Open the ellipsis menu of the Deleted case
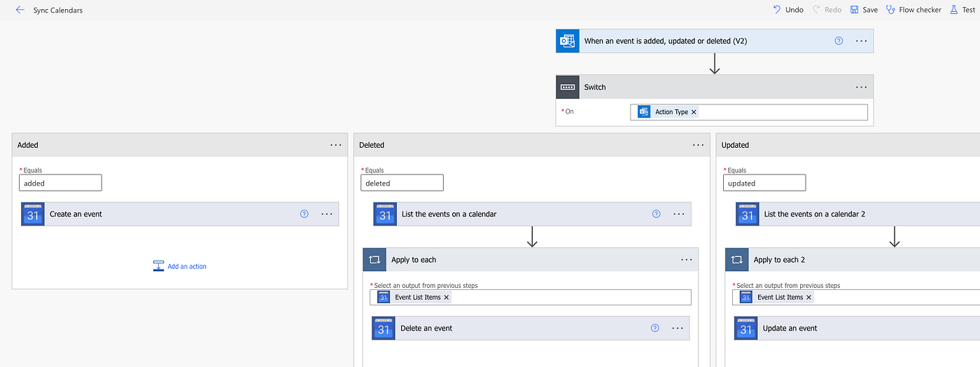 [x=699, y=145]
